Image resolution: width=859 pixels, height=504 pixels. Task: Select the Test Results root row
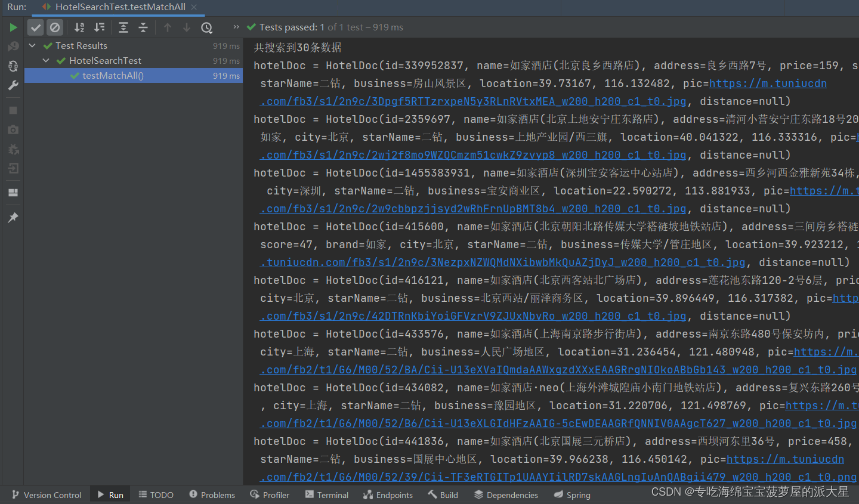coord(134,45)
